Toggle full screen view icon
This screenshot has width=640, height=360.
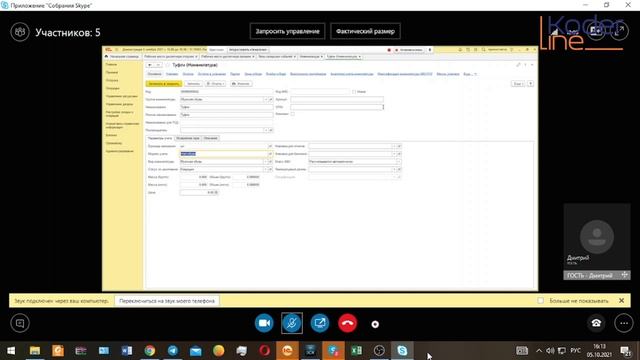tap(619, 31)
